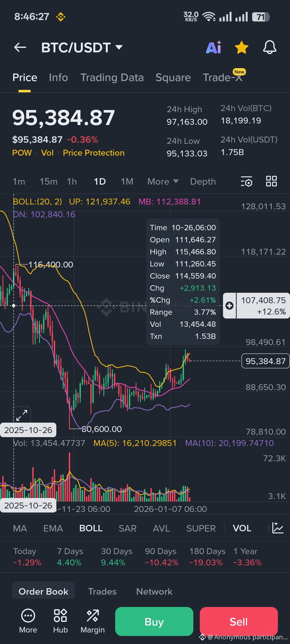The height and width of the screenshot is (644, 290).
Task: Toggle the BOLL indicator
Action: coord(91,528)
